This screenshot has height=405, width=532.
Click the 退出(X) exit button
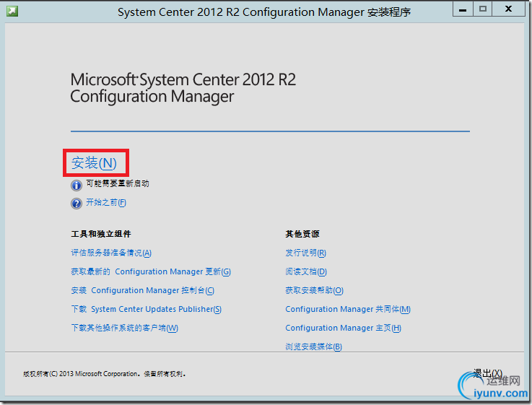click(x=487, y=373)
